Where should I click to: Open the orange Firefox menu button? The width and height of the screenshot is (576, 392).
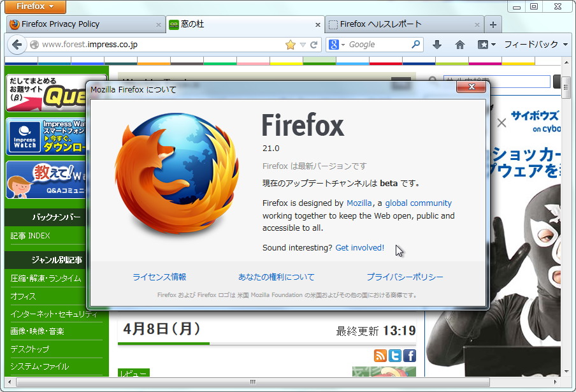34,6
